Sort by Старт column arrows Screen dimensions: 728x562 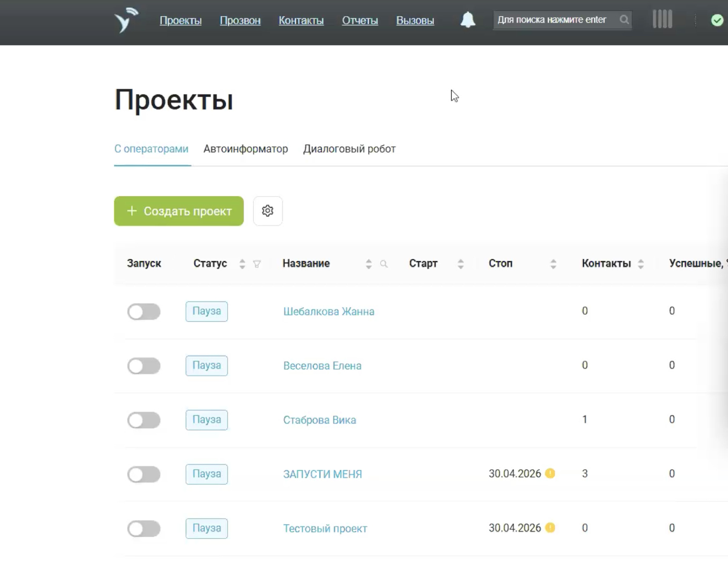tap(461, 264)
